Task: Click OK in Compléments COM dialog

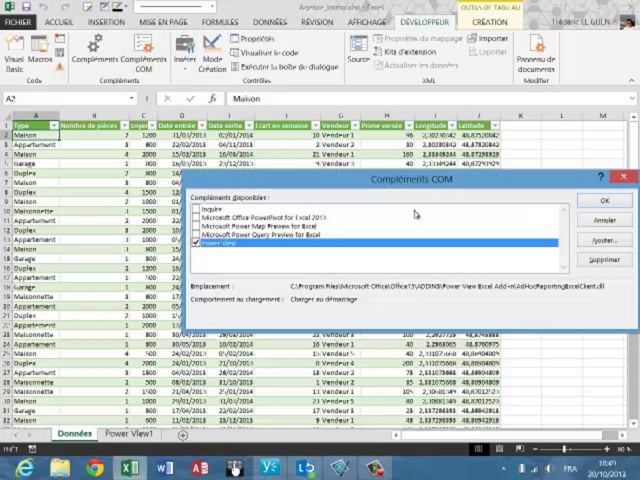Action: click(x=605, y=200)
